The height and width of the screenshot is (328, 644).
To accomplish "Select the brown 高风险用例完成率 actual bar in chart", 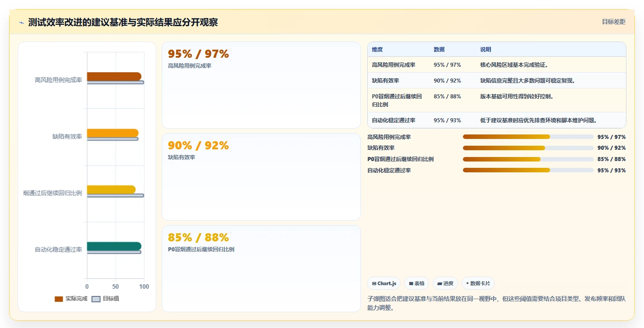I will click(x=114, y=76).
